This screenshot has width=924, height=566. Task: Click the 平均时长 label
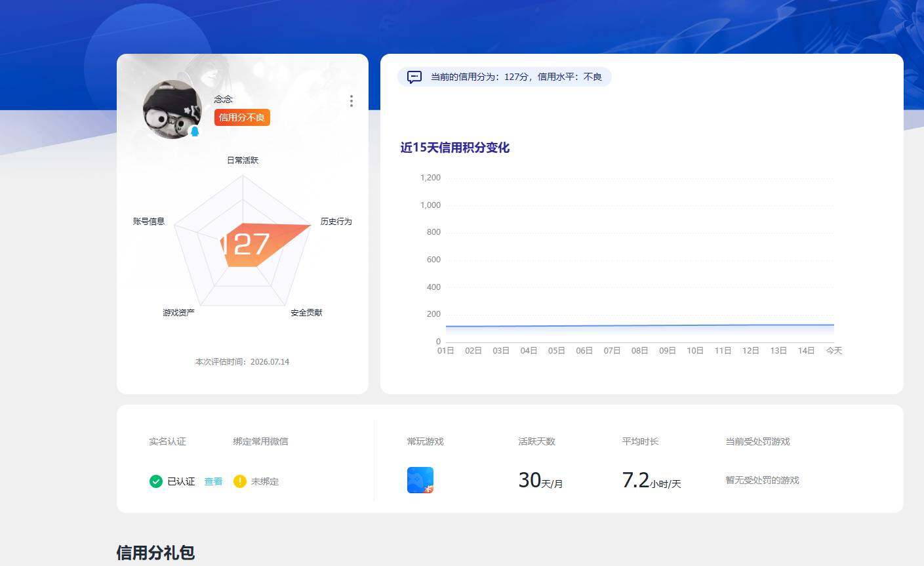[640, 441]
